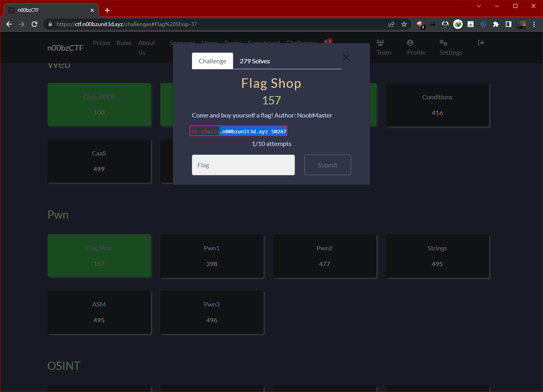Open the Pwn3 496 challenge
The width and height of the screenshot is (543, 392).
[x=212, y=312]
